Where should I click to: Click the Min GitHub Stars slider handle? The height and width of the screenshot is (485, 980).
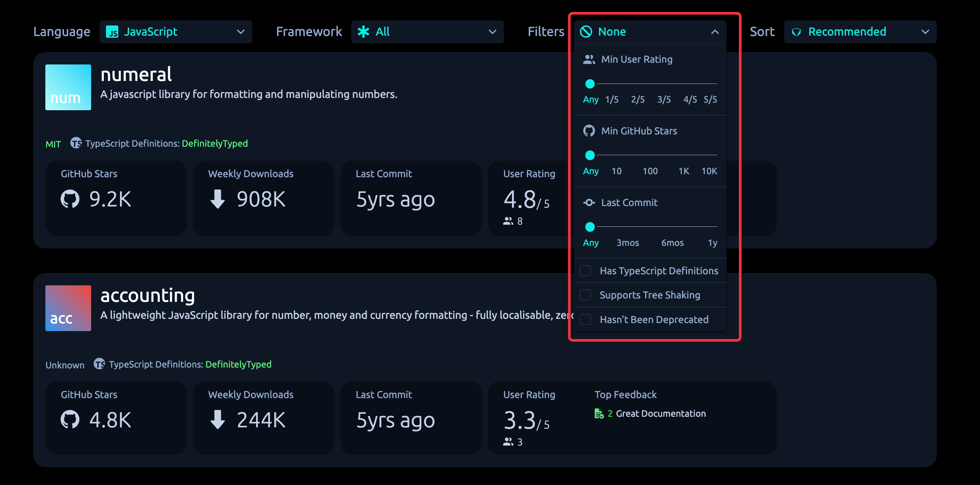point(590,156)
